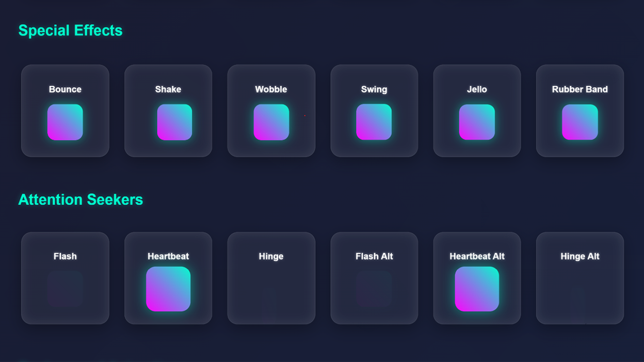Viewport: 644px width, 362px height.
Task: Click the Wobble card title text
Action: (x=271, y=89)
